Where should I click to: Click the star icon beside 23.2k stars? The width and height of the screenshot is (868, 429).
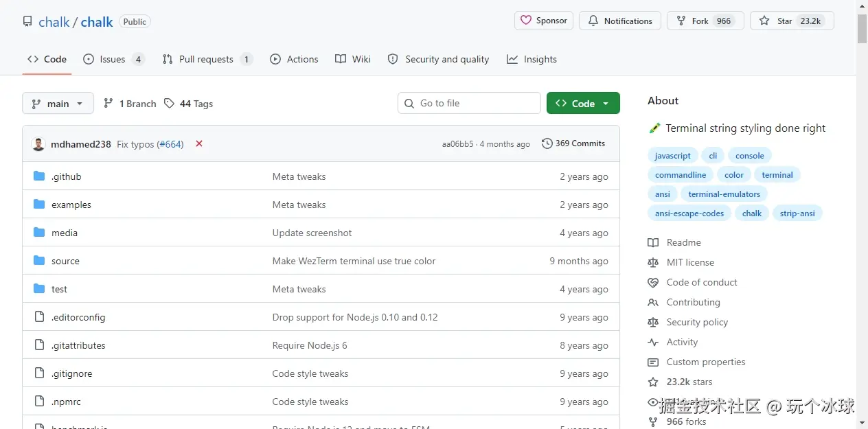point(653,382)
